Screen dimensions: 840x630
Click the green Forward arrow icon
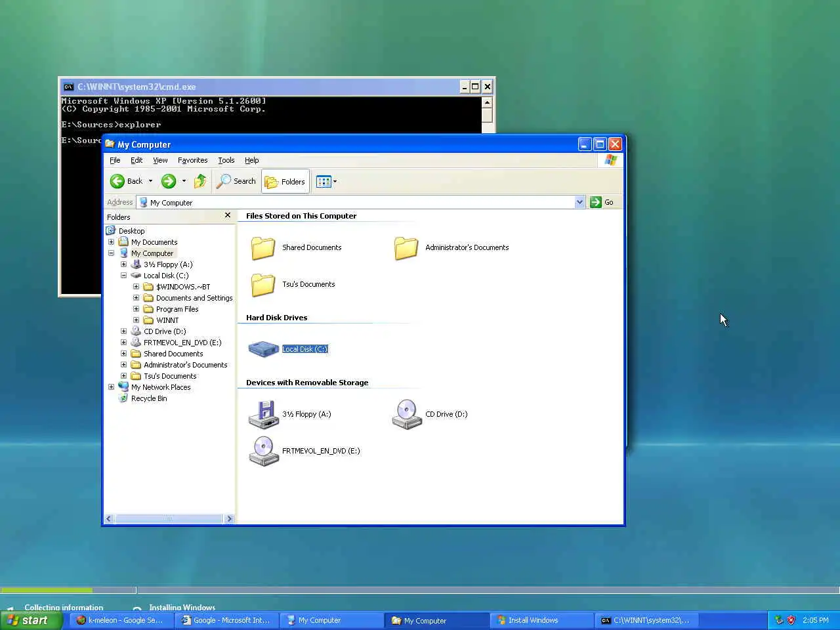(169, 181)
